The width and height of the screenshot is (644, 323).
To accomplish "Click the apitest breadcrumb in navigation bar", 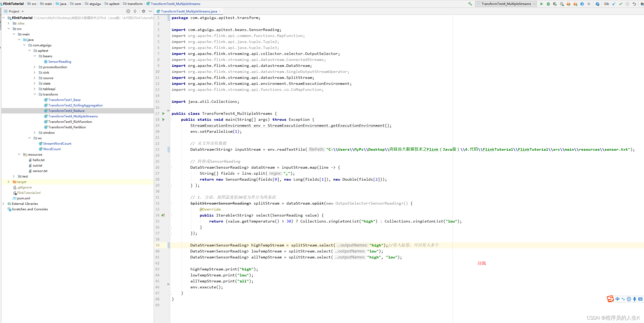I will 114,4.
